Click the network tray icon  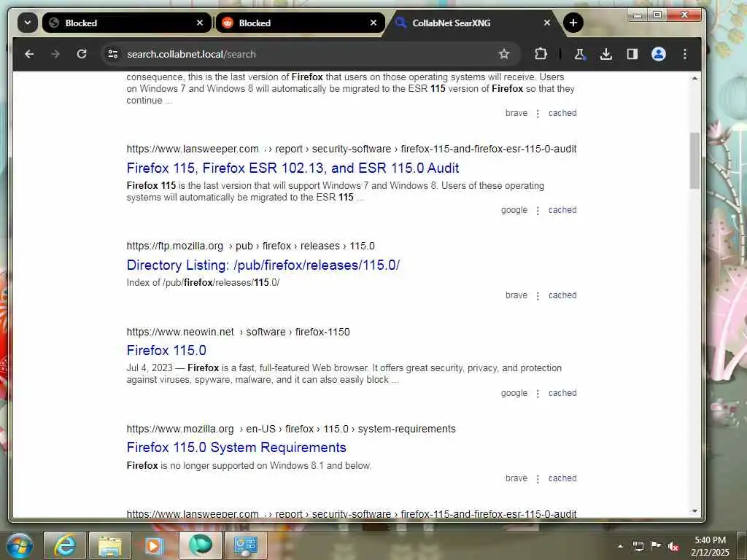pyautogui.click(x=638, y=546)
